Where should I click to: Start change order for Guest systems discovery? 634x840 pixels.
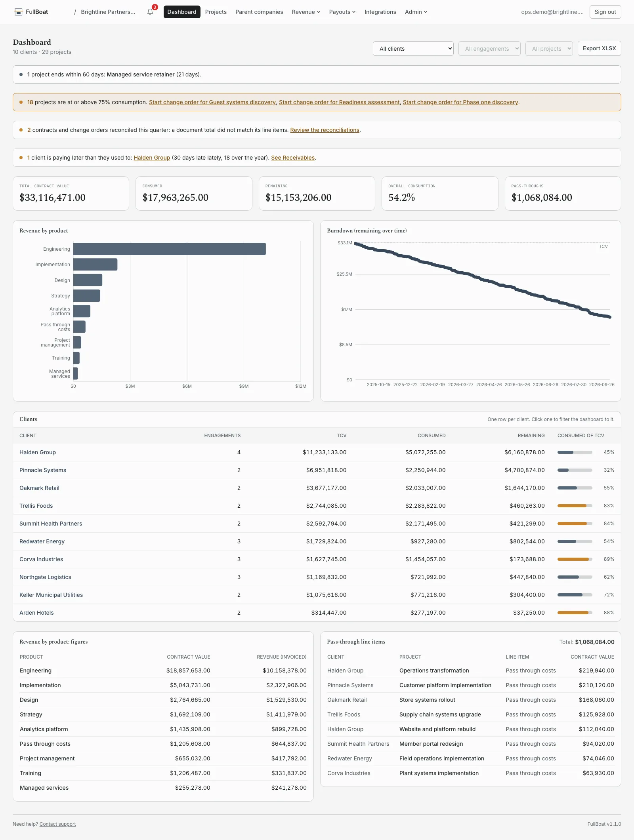tap(212, 102)
